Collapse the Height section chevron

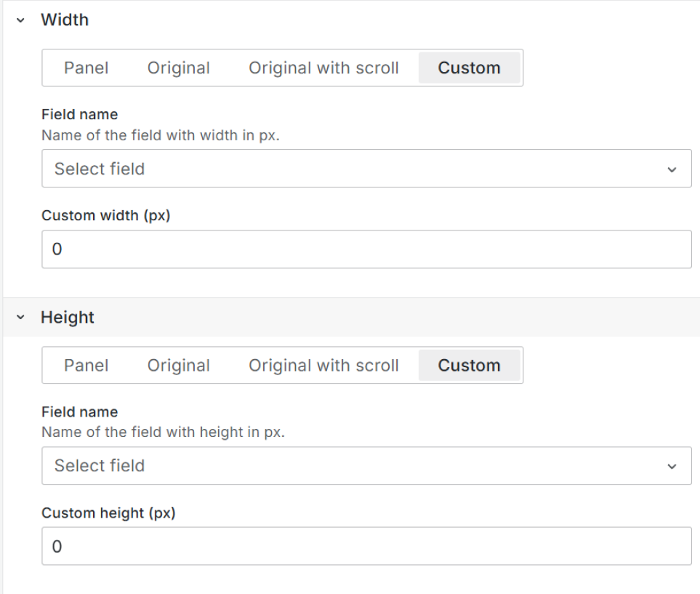coord(20,318)
